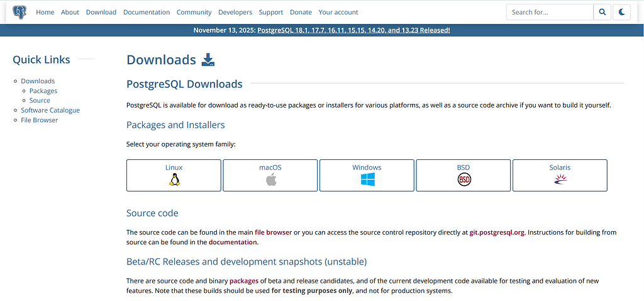Open Source in Quick Links sidebar
This screenshot has height=301, width=644.
40,100
